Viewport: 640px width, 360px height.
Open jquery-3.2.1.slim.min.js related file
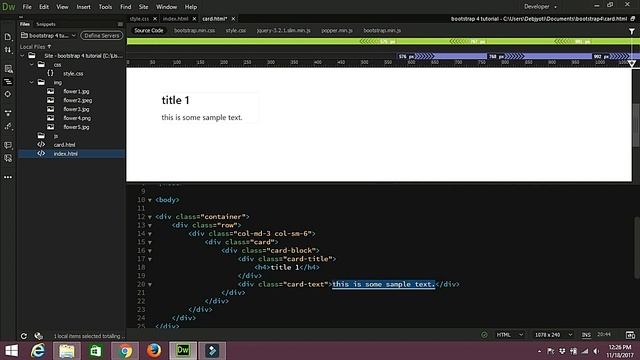[x=284, y=31]
